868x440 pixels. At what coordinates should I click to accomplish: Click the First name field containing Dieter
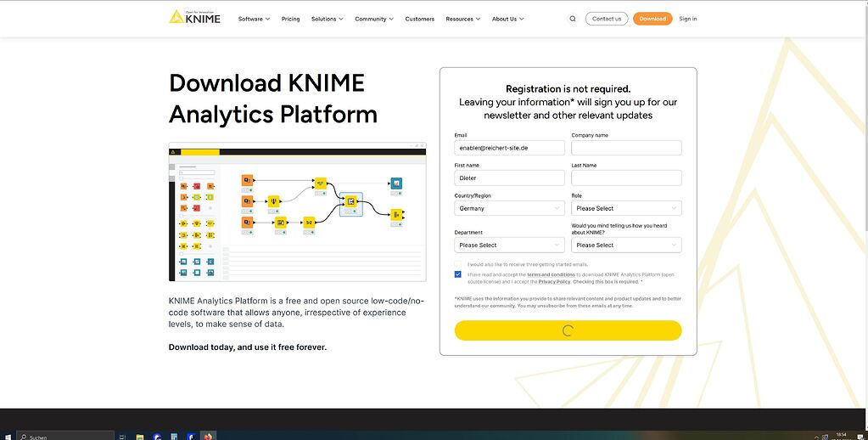pyautogui.click(x=509, y=178)
